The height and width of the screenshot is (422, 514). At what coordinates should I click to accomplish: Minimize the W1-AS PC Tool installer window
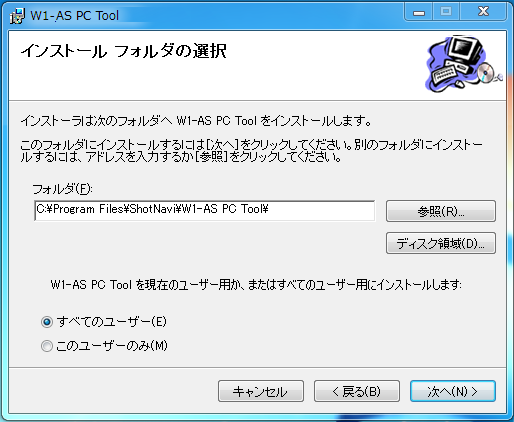point(419,13)
